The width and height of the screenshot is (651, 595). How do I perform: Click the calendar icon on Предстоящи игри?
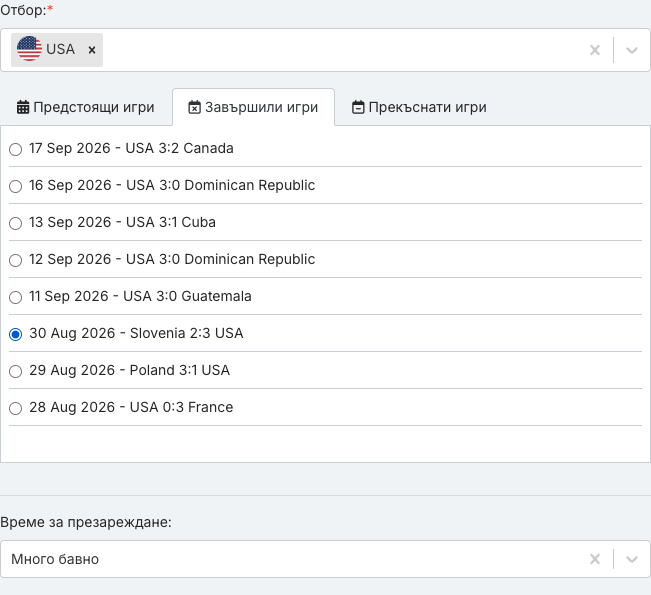click(x=23, y=107)
